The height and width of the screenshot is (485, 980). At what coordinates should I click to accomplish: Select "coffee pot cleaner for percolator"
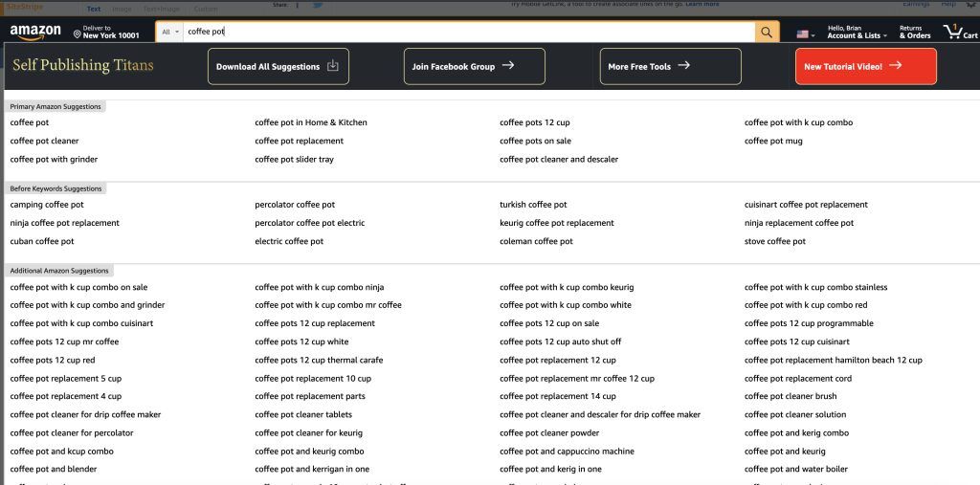click(71, 433)
